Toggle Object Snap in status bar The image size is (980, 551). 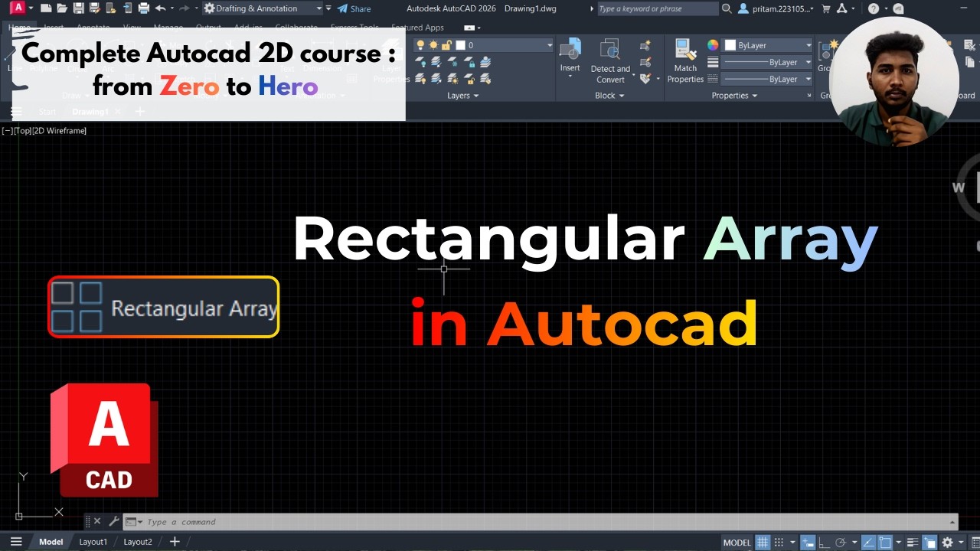(x=886, y=542)
